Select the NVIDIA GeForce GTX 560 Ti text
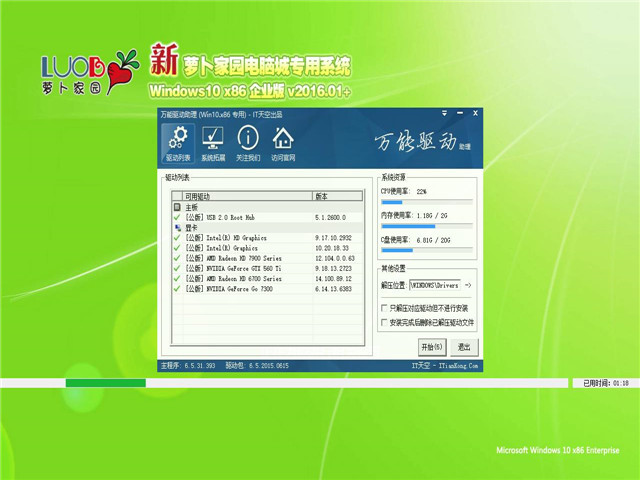Viewport: 640px width, 480px height. click(233, 268)
